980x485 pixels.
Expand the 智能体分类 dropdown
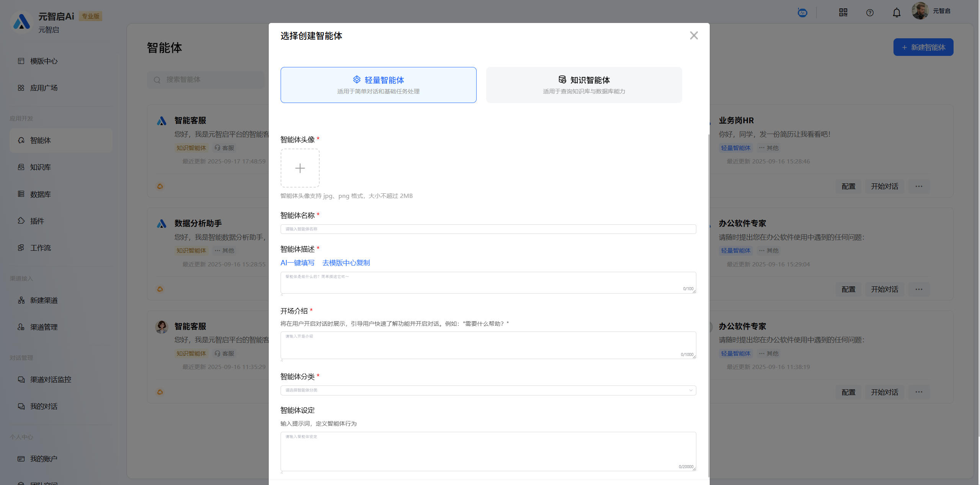(488, 390)
